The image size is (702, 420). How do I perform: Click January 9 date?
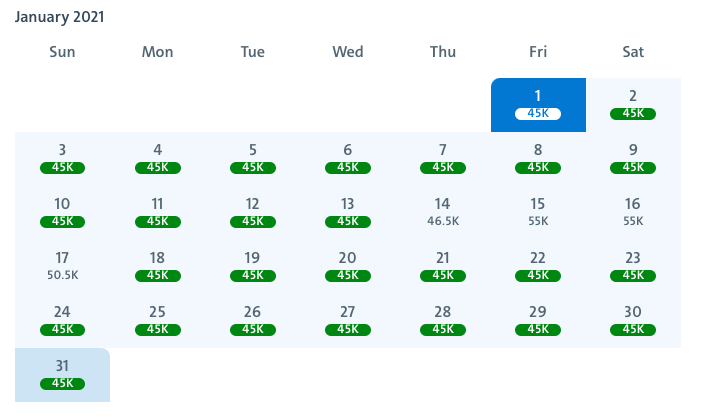tap(632, 158)
